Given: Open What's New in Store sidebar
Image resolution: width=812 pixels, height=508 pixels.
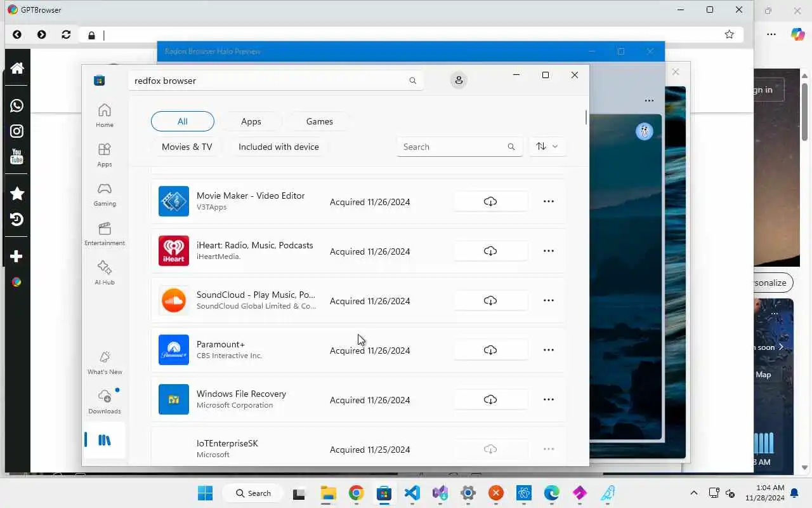Looking at the screenshot, I should pyautogui.click(x=105, y=363).
